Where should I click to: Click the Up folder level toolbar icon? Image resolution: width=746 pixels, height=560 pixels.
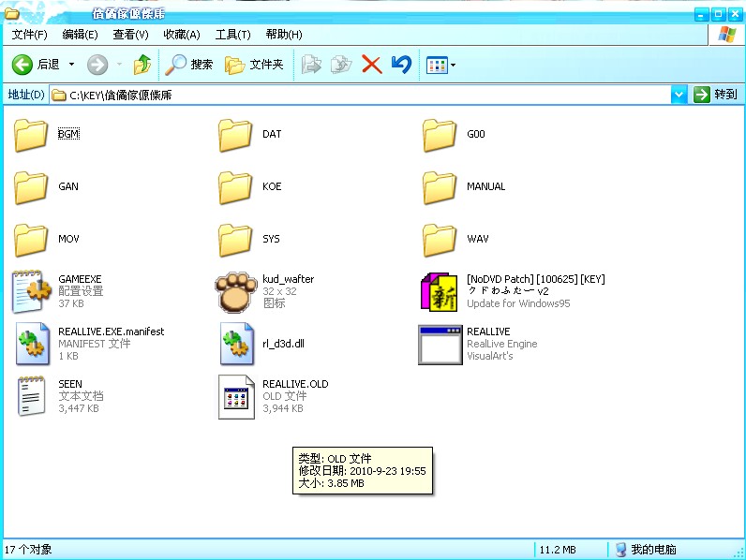[x=142, y=65]
